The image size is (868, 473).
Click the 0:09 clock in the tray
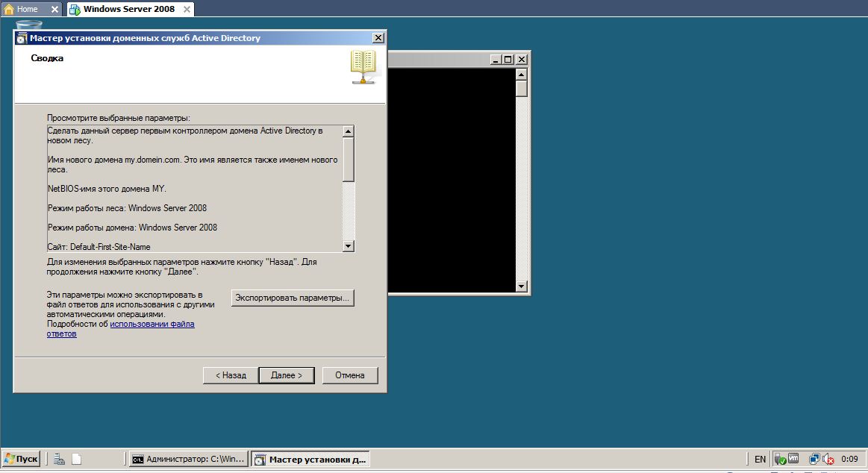coord(850,459)
